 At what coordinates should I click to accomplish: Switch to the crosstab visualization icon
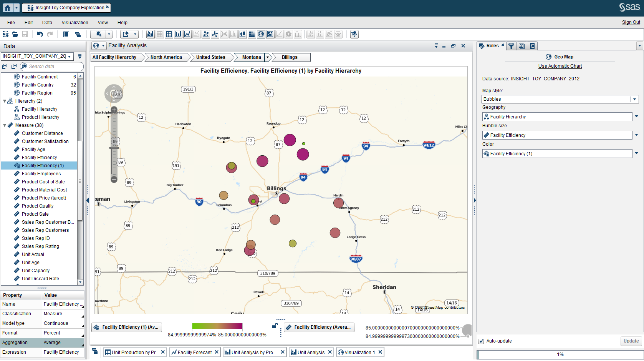(x=169, y=34)
